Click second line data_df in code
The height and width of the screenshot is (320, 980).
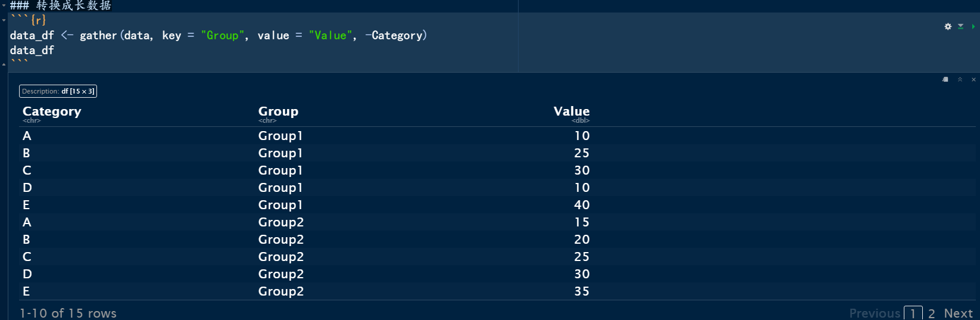coord(32,51)
